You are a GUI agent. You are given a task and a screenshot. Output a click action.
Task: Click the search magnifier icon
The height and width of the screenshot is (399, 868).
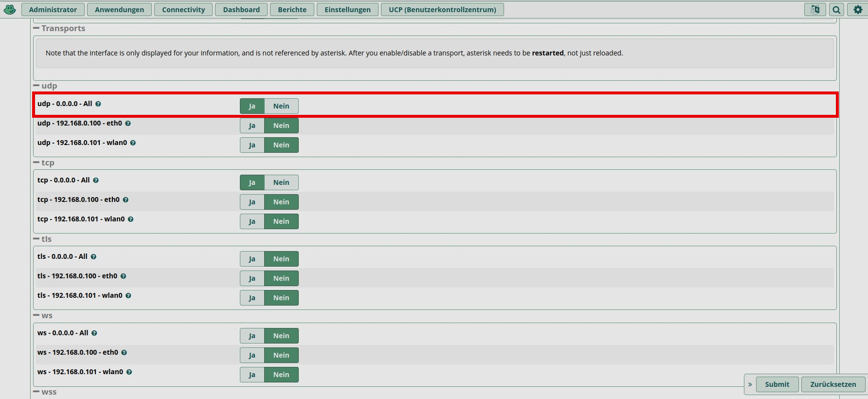tap(836, 9)
